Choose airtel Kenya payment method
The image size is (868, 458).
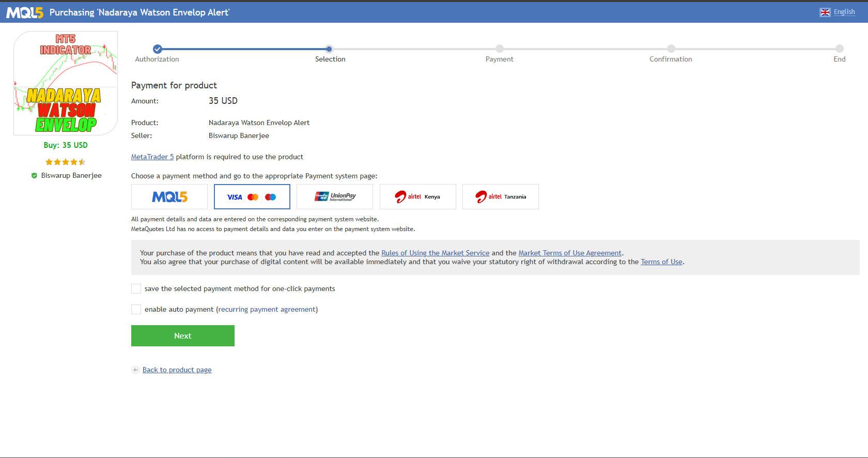tap(418, 197)
